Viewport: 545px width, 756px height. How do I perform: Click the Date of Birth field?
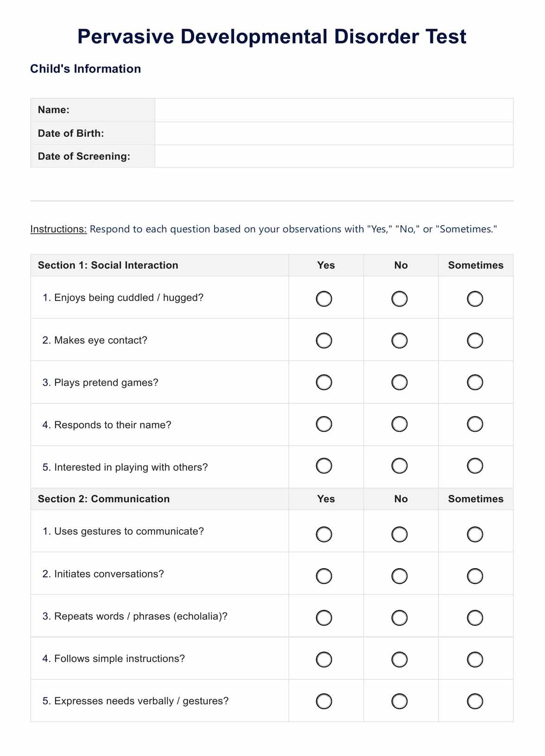point(334,133)
